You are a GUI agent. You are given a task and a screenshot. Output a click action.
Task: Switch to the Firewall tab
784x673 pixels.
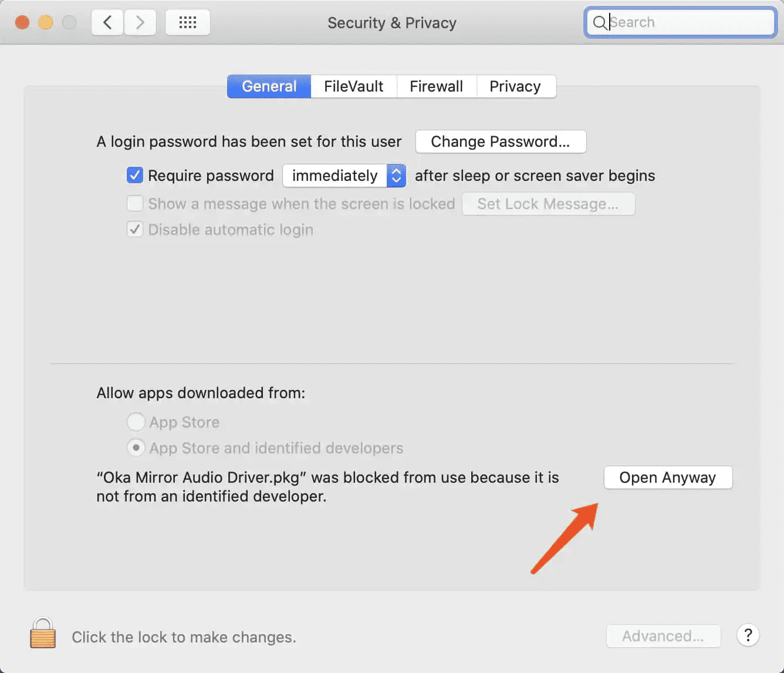point(436,86)
